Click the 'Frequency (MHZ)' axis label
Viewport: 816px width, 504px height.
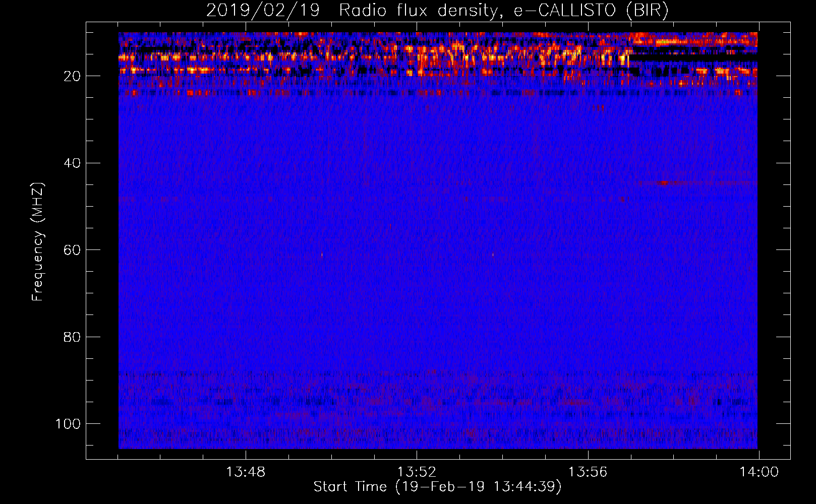click(x=38, y=242)
